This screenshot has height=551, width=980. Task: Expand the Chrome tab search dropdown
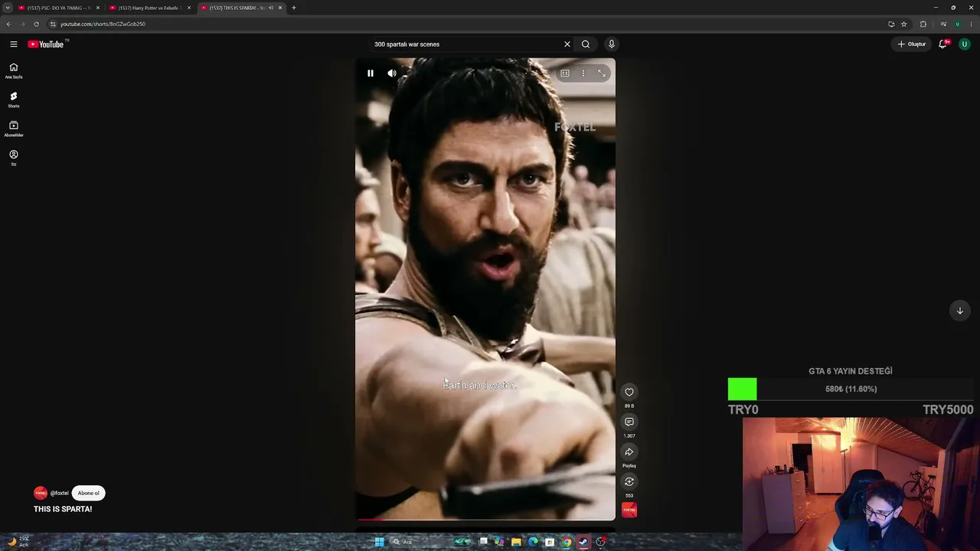click(8, 8)
